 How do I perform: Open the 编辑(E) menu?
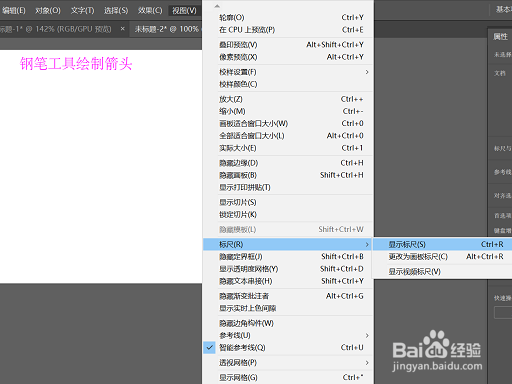point(14,10)
